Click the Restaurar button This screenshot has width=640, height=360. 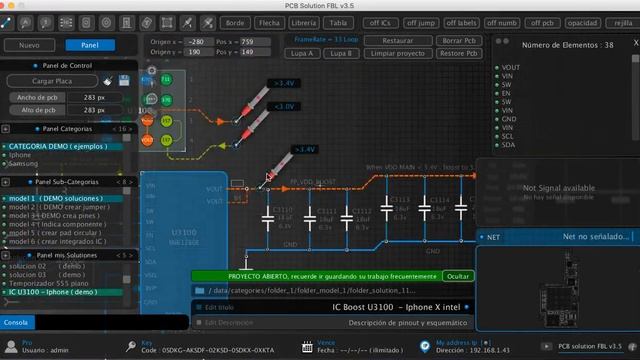398,40
